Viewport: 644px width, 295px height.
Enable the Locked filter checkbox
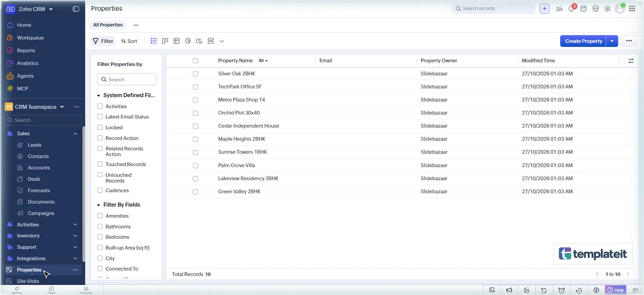(100, 127)
